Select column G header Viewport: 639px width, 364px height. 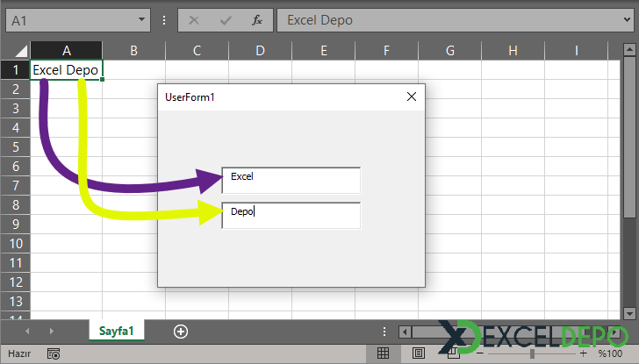pyautogui.click(x=450, y=51)
